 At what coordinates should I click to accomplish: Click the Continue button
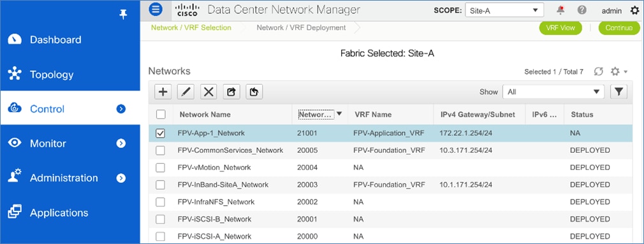pyautogui.click(x=618, y=27)
